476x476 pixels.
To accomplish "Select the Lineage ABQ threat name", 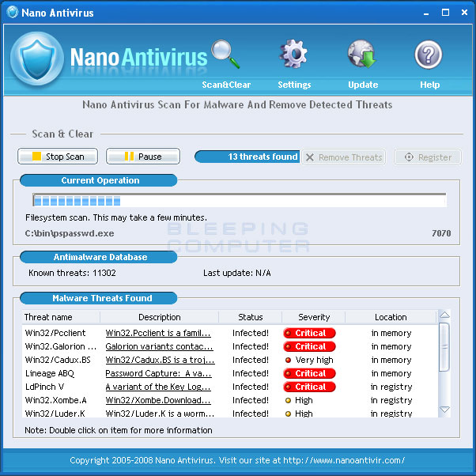I will (50, 373).
